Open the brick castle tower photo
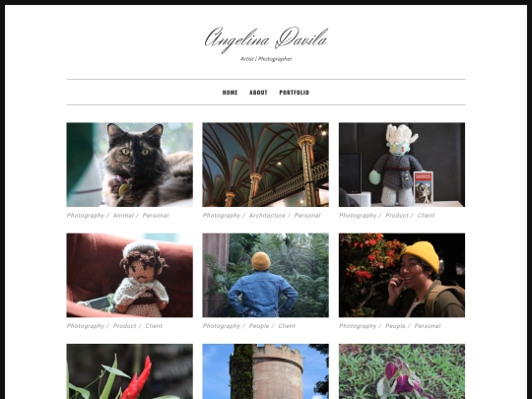 (x=266, y=371)
